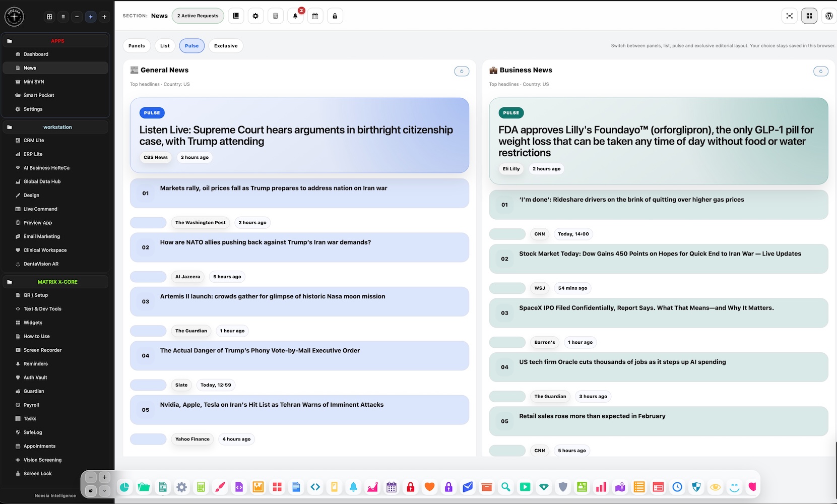Viewport: 837px width, 504px height.
Task: Open the pink paintbrush dock icon
Action: pyautogui.click(x=220, y=487)
